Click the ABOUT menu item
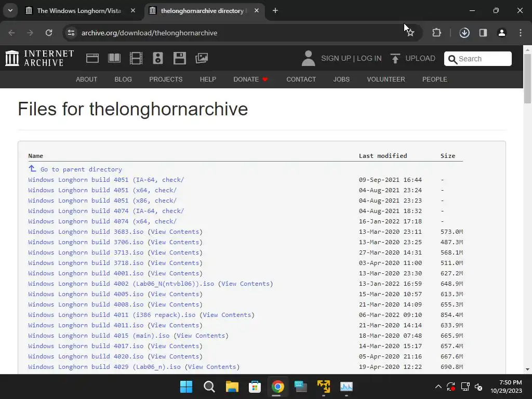This screenshot has width=532, height=399. (x=87, y=79)
